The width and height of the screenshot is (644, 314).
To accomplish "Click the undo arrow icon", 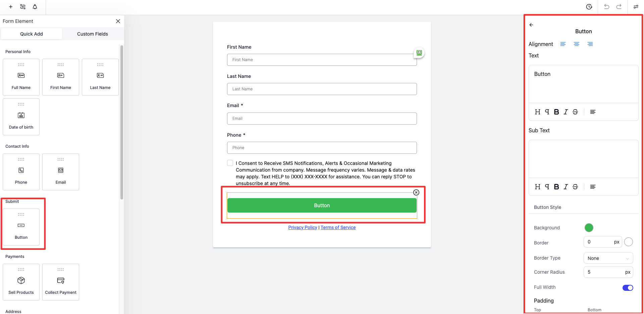I will point(606,7).
